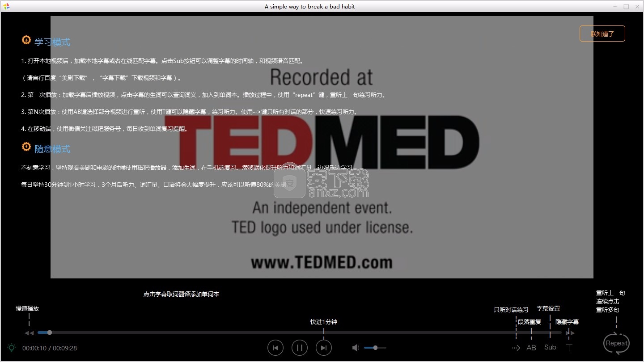Toggle AB segment repeat
The width and height of the screenshot is (644, 362).
coord(531,348)
